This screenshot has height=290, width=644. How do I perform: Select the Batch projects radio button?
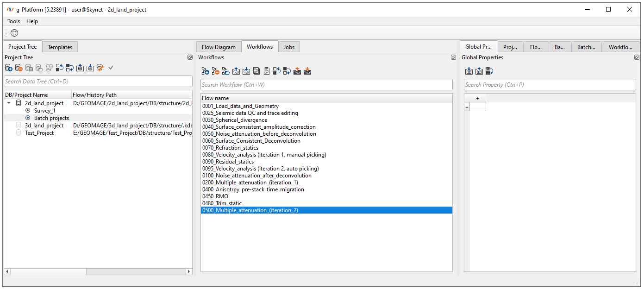[28, 118]
